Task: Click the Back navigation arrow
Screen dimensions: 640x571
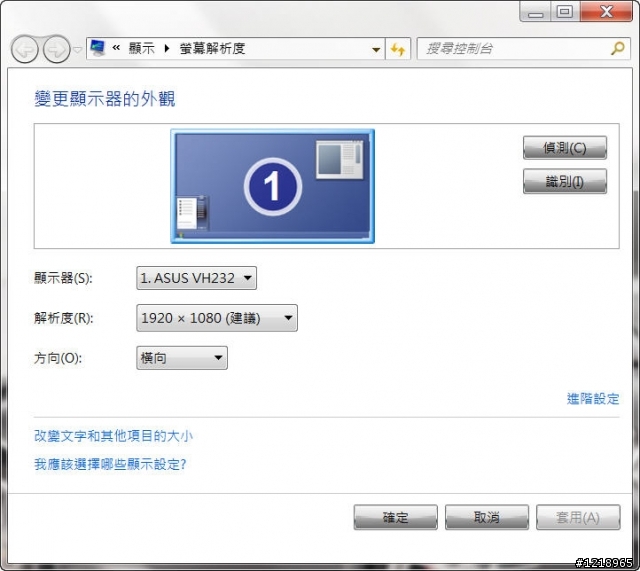Action: click(25, 49)
